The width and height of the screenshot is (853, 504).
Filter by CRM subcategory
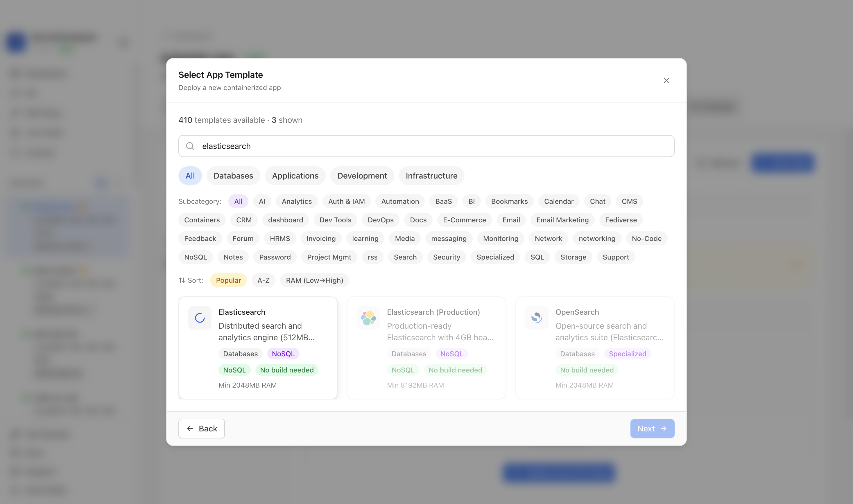point(244,220)
